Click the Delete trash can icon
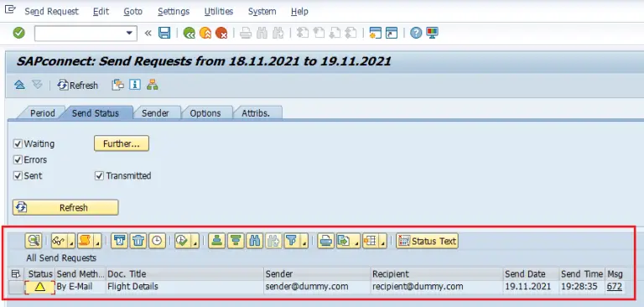This screenshot has width=644, height=307. tap(138, 241)
